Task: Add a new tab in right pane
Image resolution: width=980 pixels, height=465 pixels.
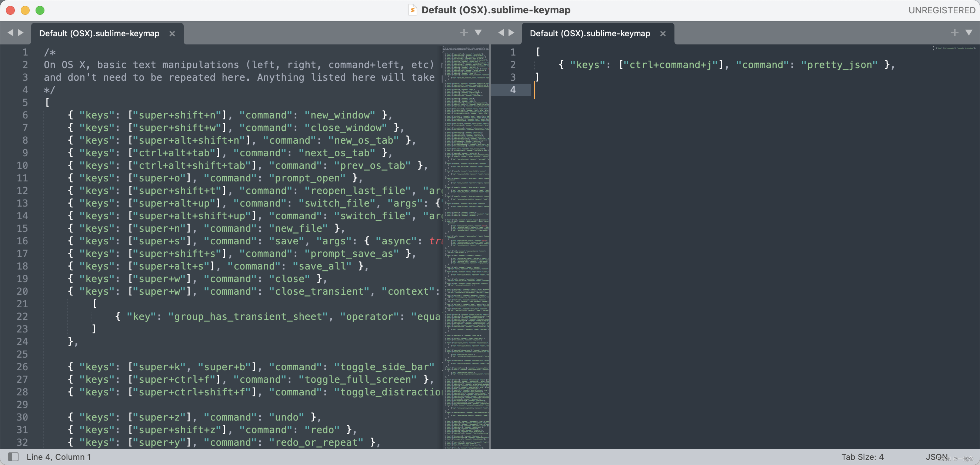Action: click(954, 33)
